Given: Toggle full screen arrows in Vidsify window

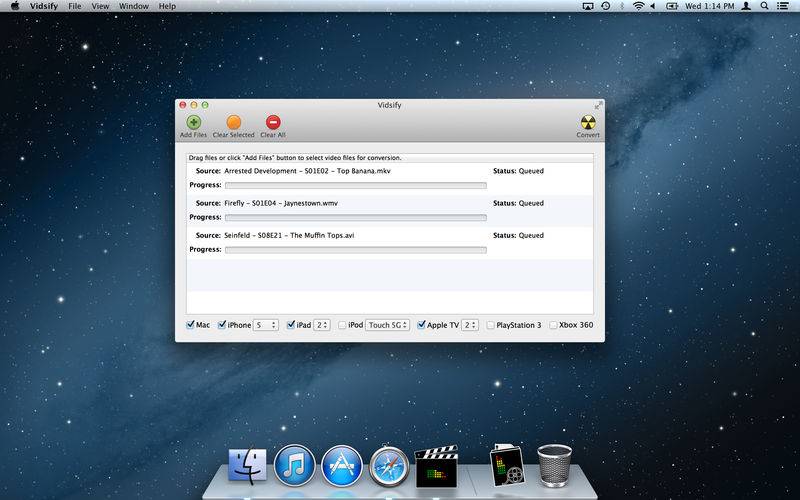Looking at the screenshot, I should (x=598, y=105).
